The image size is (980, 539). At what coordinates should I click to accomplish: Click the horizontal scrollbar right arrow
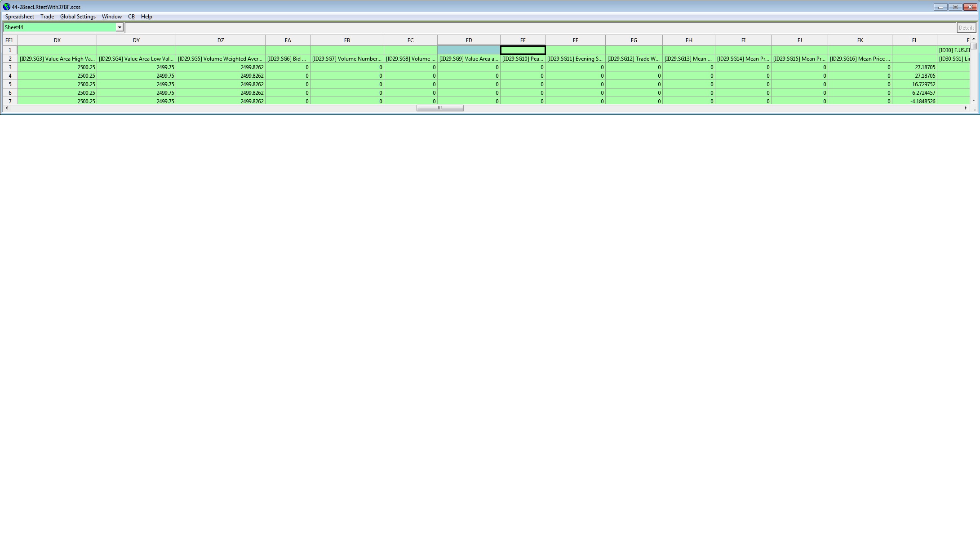pyautogui.click(x=966, y=108)
